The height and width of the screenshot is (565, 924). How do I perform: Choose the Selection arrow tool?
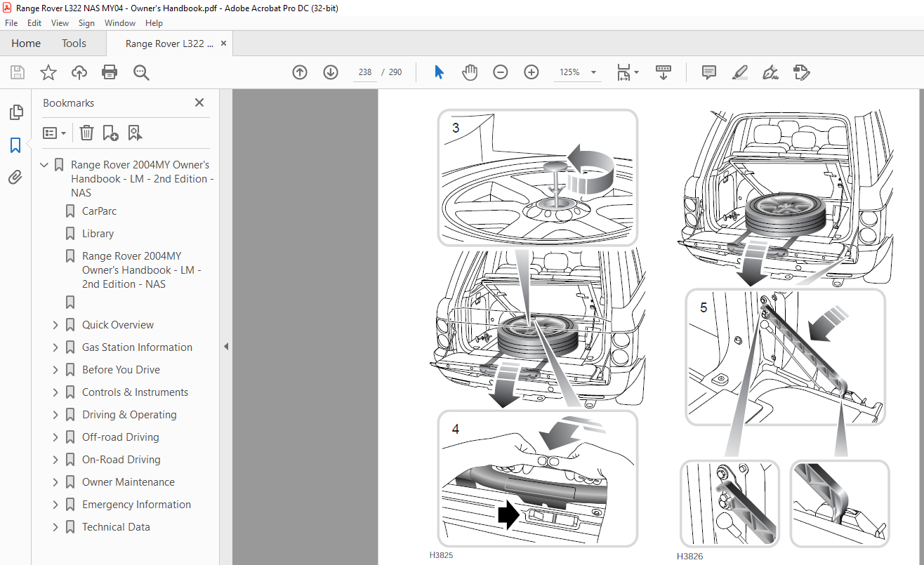439,72
